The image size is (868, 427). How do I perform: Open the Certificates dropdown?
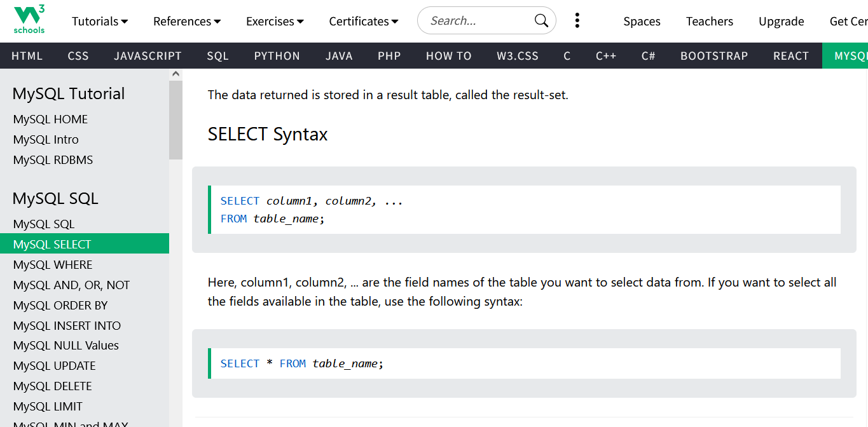click(x=364, y=22)
